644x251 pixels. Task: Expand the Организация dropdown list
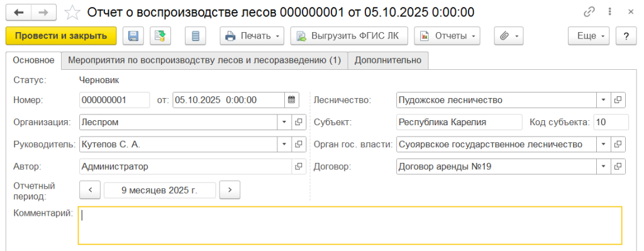[x=284, y=122]
